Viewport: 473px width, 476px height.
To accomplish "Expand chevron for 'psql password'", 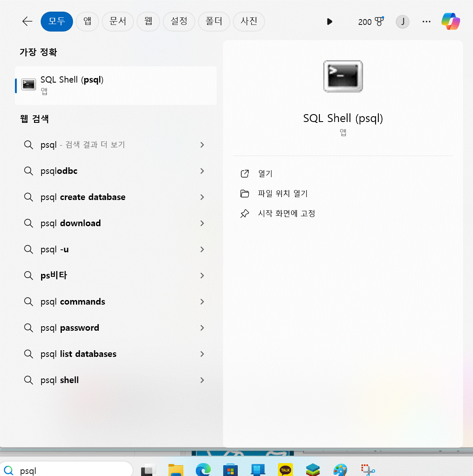I will (x=202, y=327).
